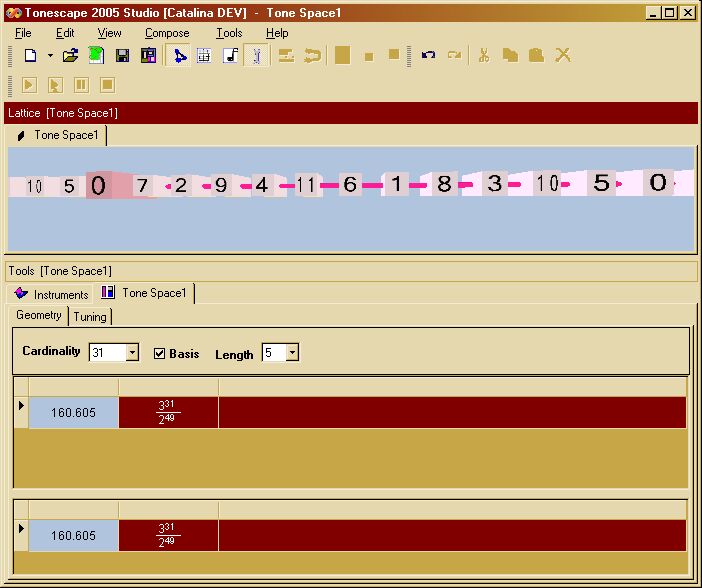Viewport: 702px width, 588px height.
Task: Click the Lattice [Tone Space1] panel header
Action: (x=351, y=113)
